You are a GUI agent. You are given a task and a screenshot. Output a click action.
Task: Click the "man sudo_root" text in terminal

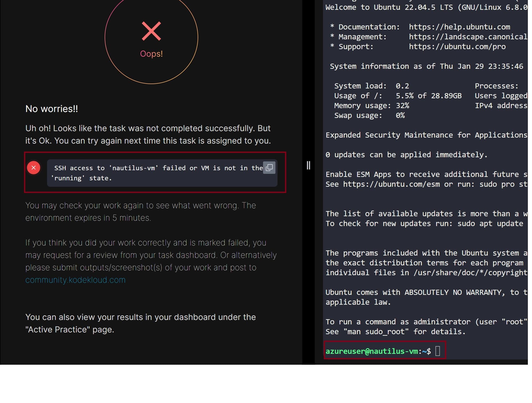click(376, 332)
